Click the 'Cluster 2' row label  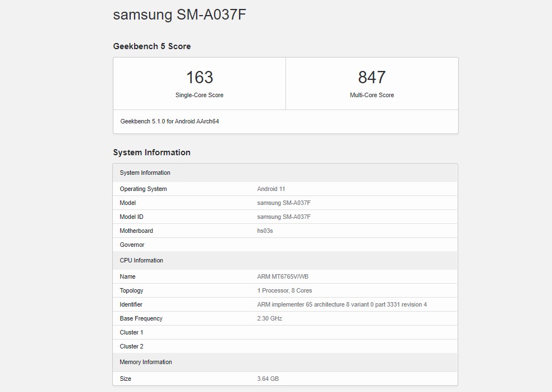click(131, 346)
